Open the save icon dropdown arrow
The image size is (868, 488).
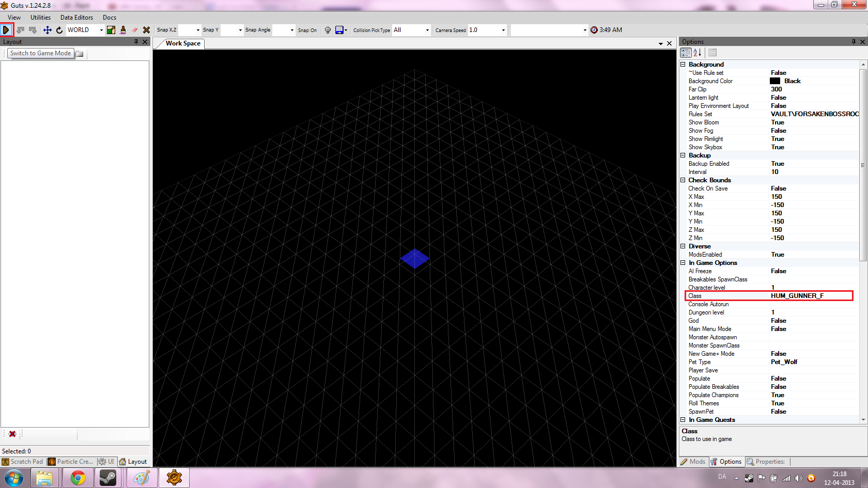coord(346,30)
